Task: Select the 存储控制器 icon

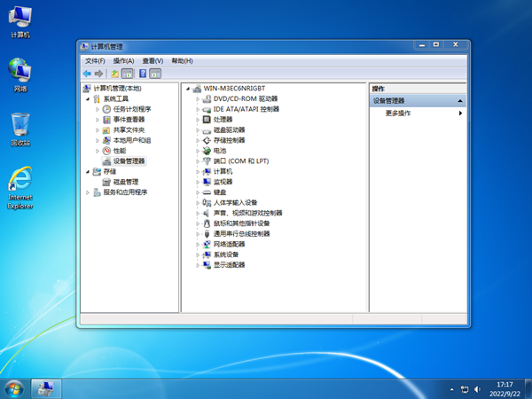Action: [x=207, y=140]
